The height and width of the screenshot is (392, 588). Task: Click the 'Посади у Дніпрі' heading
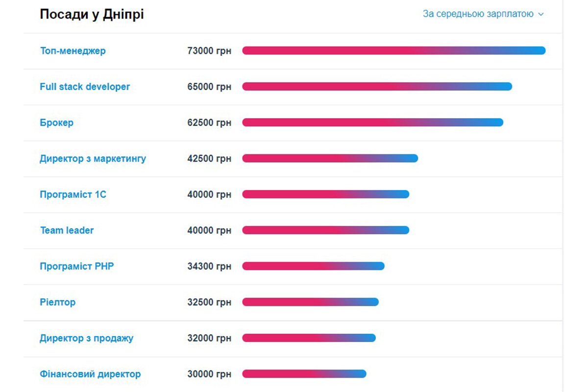pyautogui.click(x=92, y=15)
